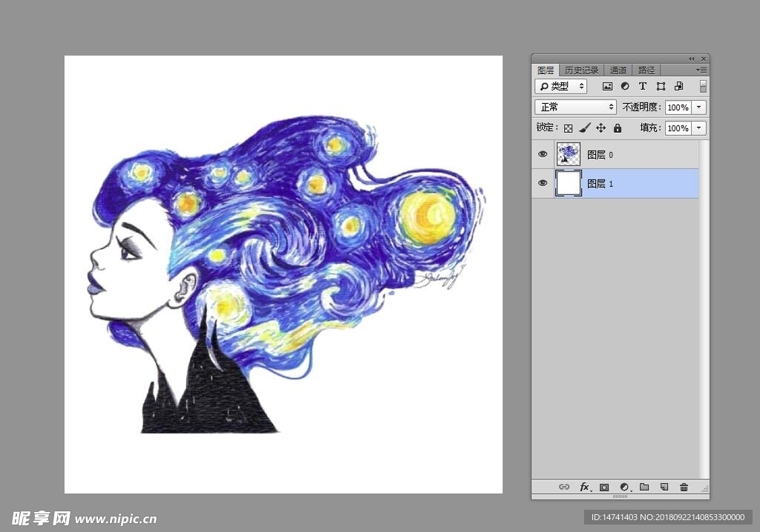760x532 pixels.
Task: Toggle the layer filtering on/off switch
Action: [703, 86]
